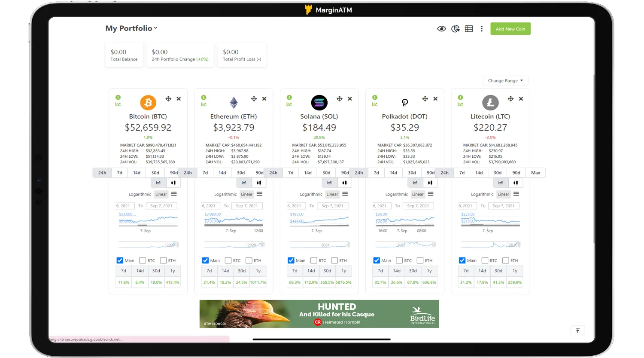Open the Solana chart hamburger menu
The width and height of the screenshot is (644, 358).
[345, 194]
